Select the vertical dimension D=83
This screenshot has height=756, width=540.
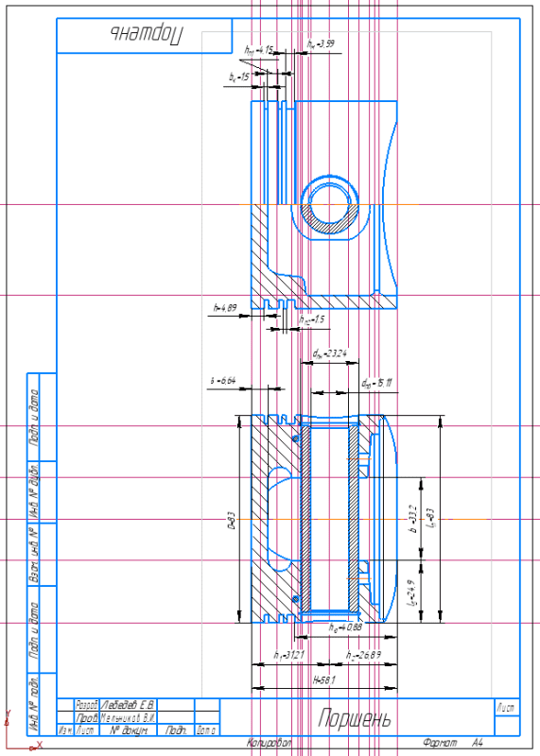click(231, 521)
